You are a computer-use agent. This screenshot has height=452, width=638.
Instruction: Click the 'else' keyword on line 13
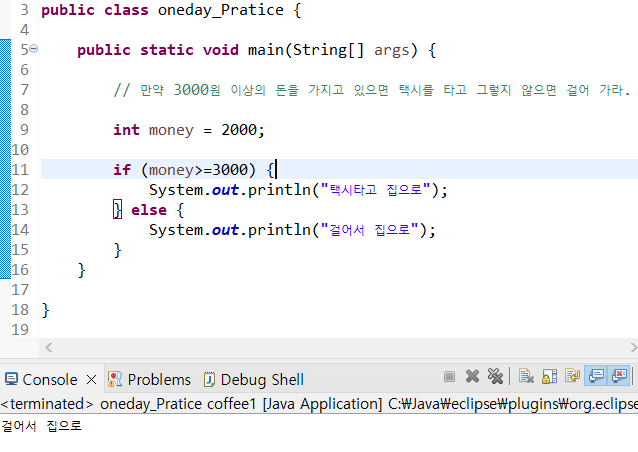pyautogui.click(x=149, y=210)
